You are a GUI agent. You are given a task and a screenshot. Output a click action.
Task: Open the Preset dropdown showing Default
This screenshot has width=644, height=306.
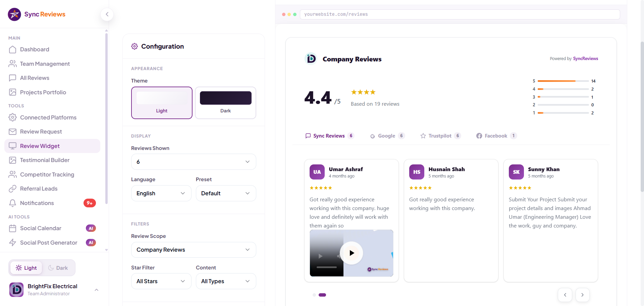coord(226,193)
